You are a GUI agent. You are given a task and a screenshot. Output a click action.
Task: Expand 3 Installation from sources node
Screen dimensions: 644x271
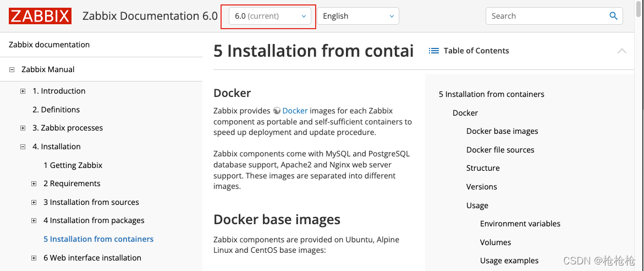tap(34, 203)
